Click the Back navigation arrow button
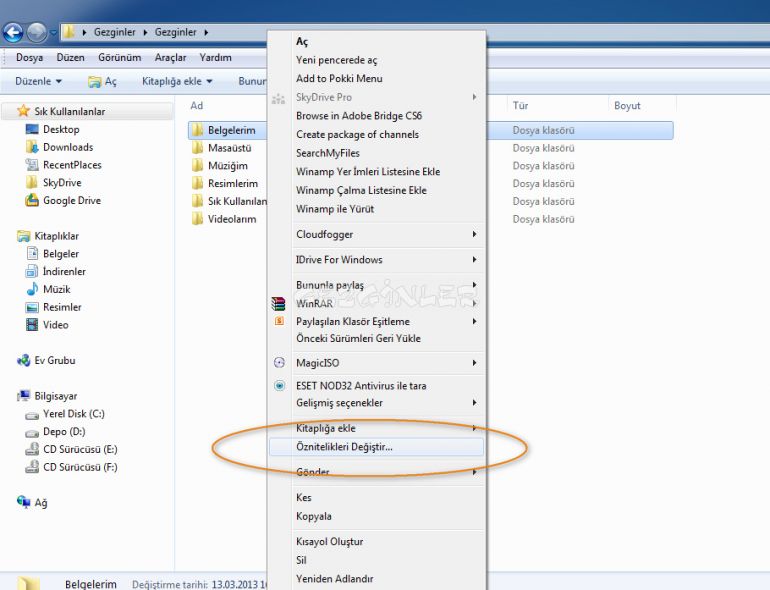This screenshot has width=770, height=590. click(x=13, y=33)
